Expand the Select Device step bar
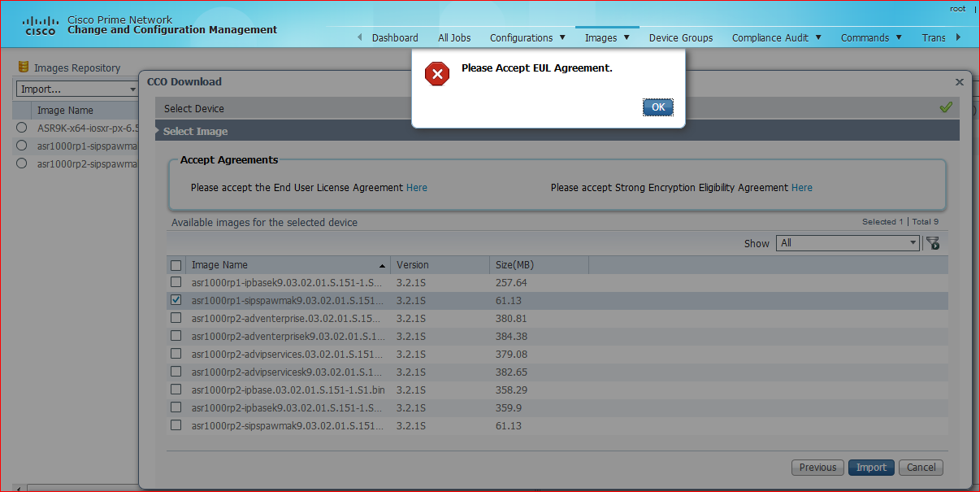The image size is (980, 492). 557,108
